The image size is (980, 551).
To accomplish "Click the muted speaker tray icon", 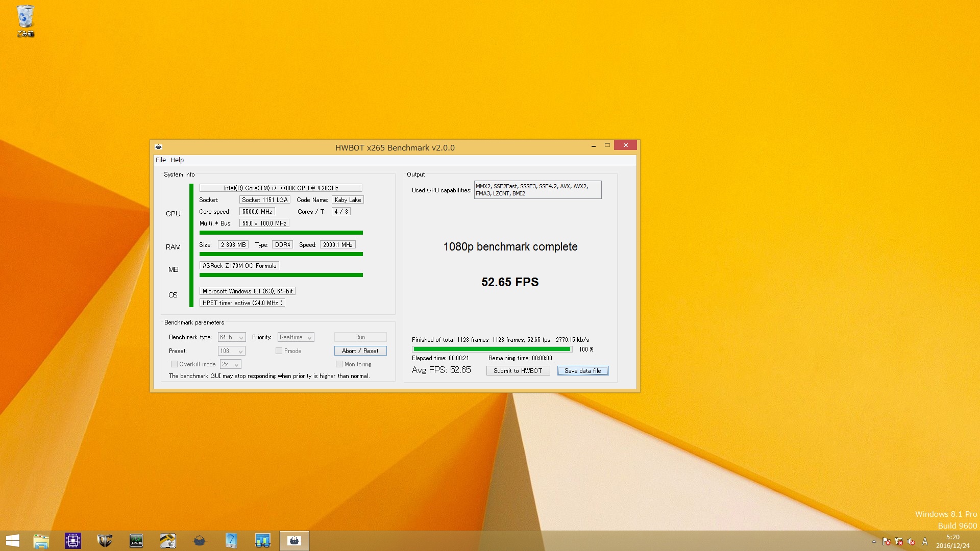I will (x=911, y=542).
